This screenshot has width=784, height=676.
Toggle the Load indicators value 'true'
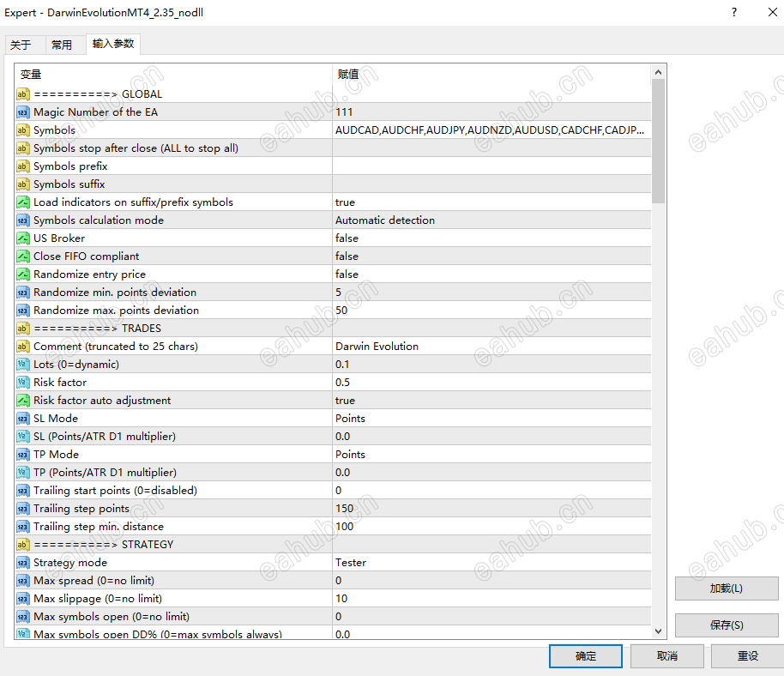point(492,202)
